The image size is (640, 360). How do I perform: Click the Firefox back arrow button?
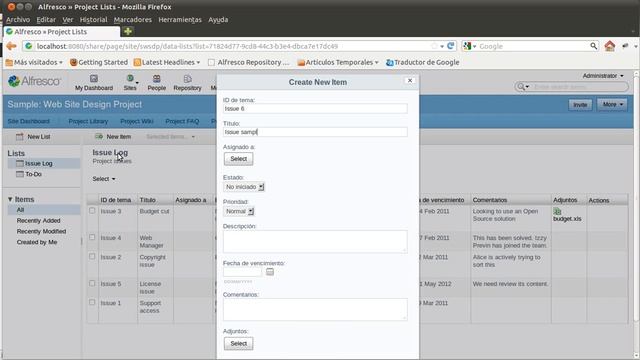pos(11,46)
